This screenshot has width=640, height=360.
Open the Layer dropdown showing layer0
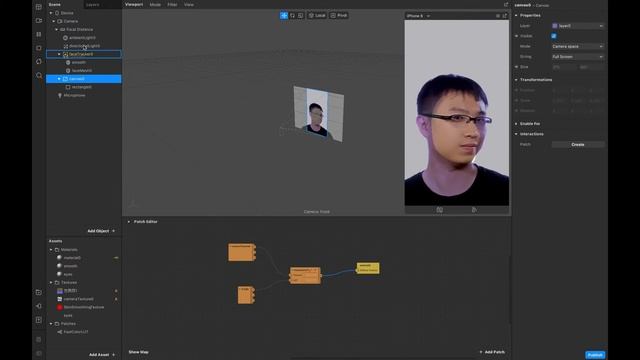(578, 26)
